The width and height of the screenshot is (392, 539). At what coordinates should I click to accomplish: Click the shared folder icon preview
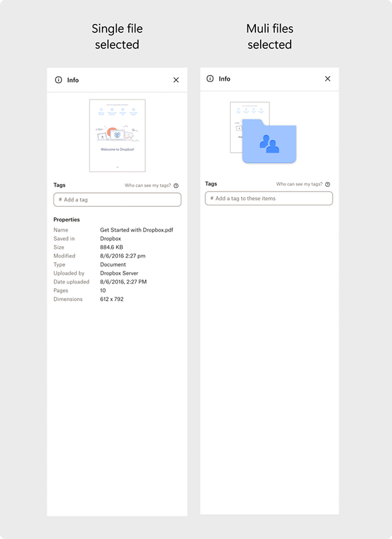click(x=269, y=141)
